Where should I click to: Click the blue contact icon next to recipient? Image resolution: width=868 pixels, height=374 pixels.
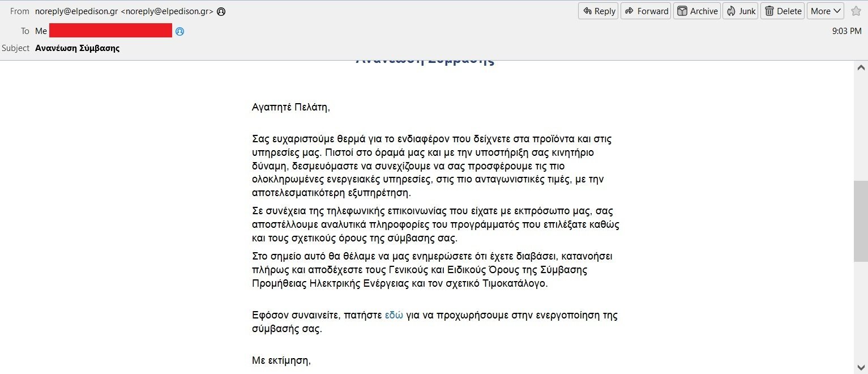179,31
